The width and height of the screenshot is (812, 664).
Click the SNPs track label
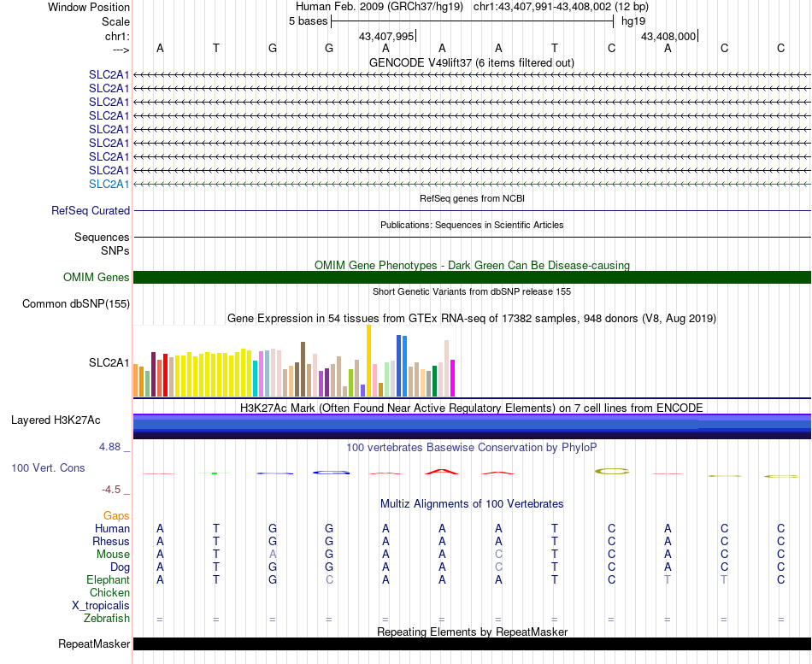115,250
